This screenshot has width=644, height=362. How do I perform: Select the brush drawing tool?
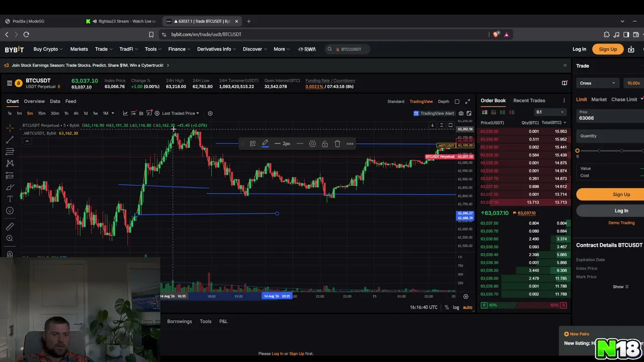pos(10,187)
